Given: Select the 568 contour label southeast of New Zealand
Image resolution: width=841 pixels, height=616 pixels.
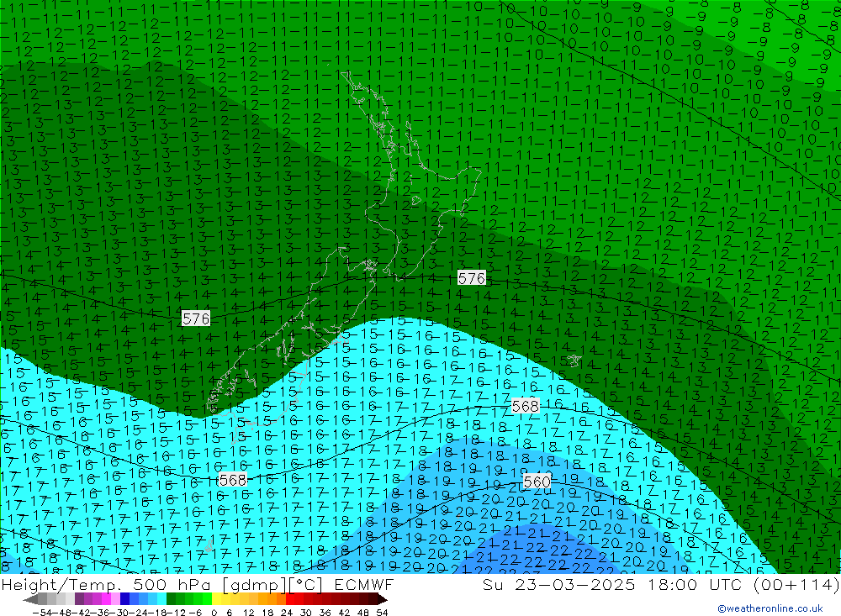Looking at the screenshot, I should (525, 407).
